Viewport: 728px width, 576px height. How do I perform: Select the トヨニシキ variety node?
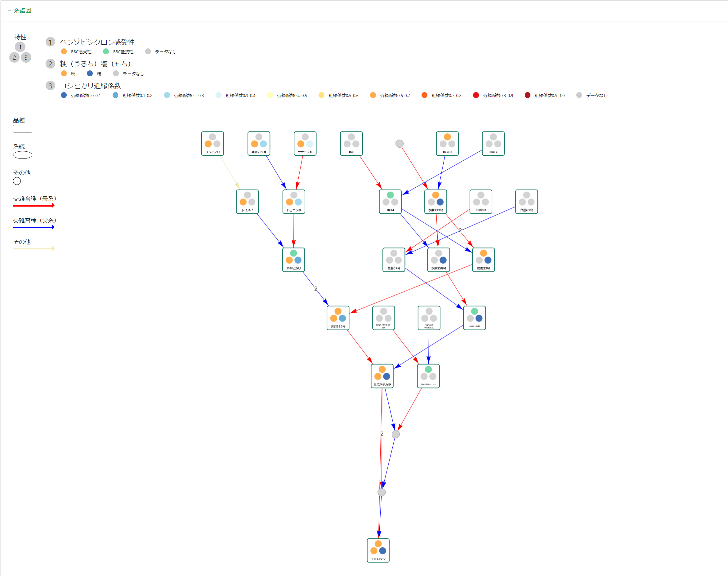coord(294,201)
